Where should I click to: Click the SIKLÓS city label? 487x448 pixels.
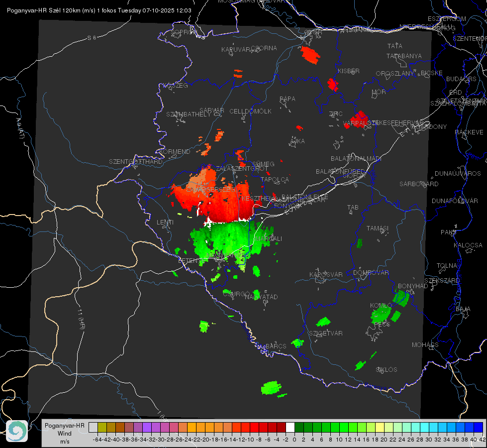tap(387, 370)
